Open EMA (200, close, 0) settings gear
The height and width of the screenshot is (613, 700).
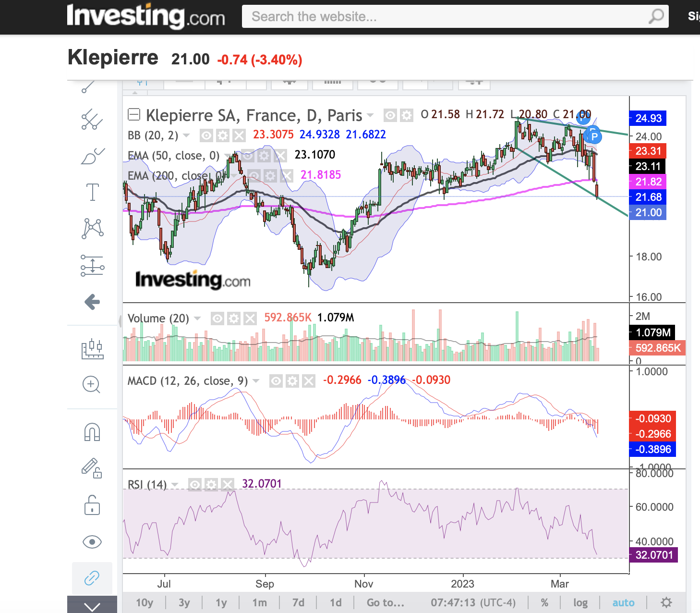coord(270,175)
